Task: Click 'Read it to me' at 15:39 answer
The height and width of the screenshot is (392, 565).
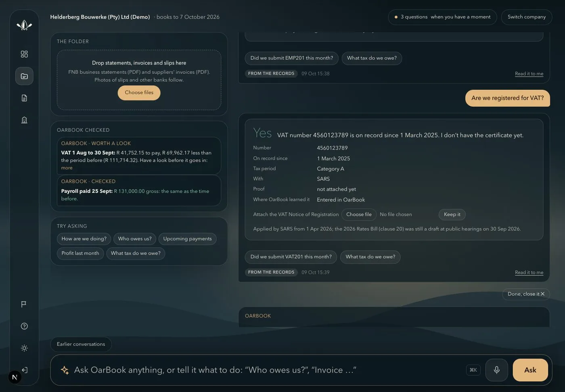Action: tap(529, 273)
